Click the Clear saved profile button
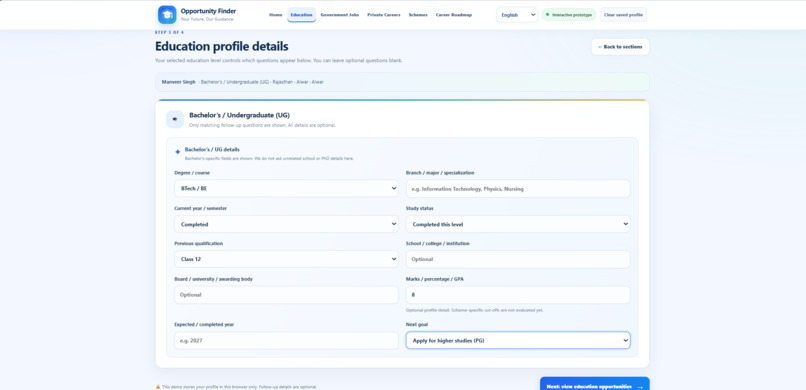This screenshot has height=390, width=806. 623,15
